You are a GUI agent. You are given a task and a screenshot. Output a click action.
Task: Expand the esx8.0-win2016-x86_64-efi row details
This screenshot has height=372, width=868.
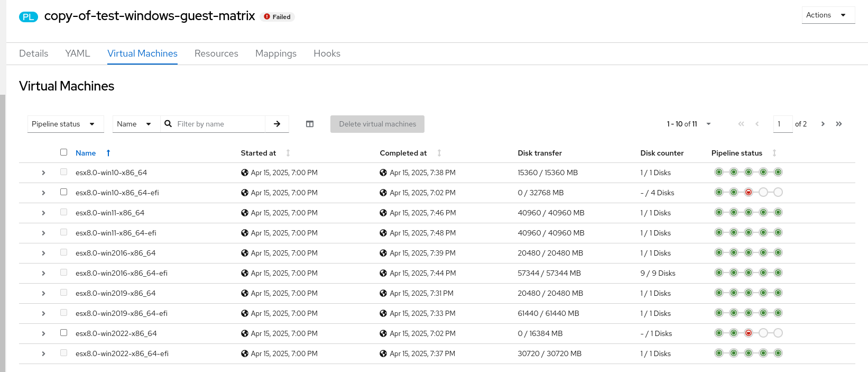[x=43, y=273]
